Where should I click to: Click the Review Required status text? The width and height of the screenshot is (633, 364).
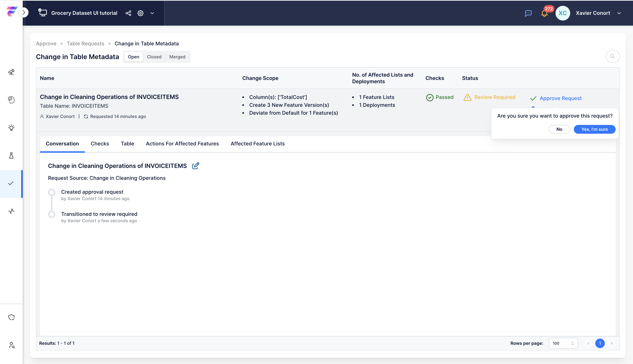495,97
